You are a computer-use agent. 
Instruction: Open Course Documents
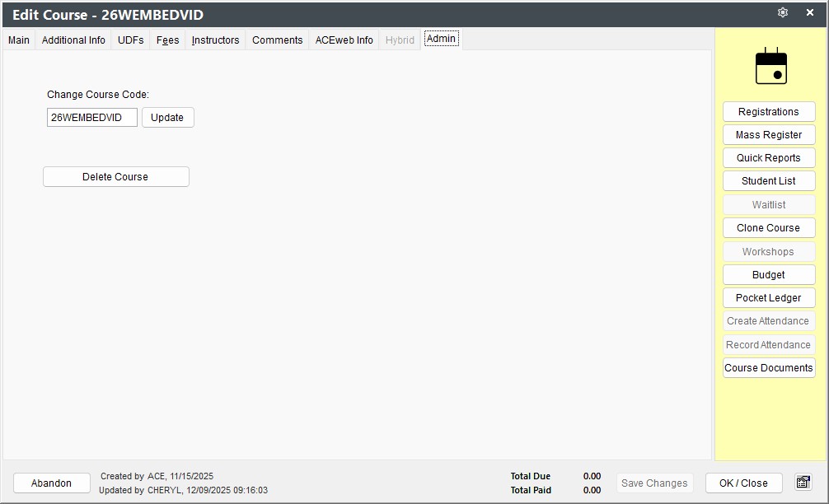point(769,367)
